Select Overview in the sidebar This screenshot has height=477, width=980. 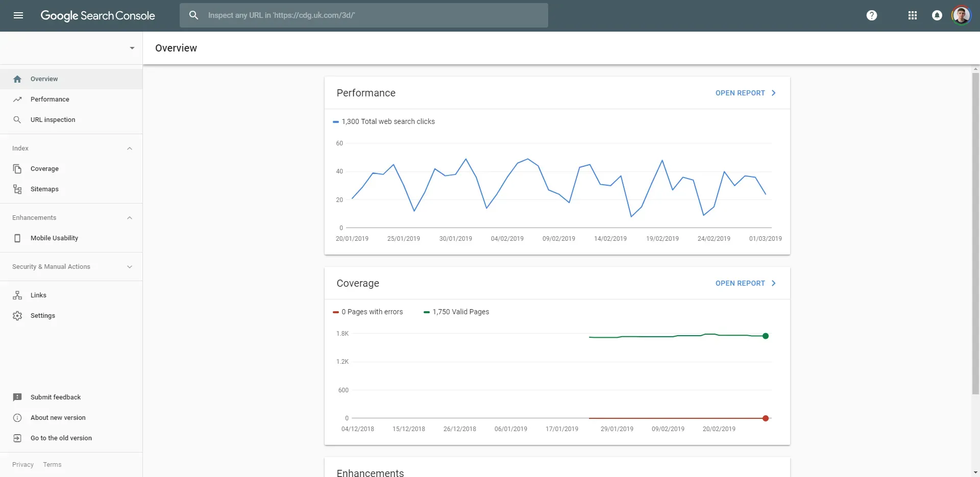(x=71, y=79)
